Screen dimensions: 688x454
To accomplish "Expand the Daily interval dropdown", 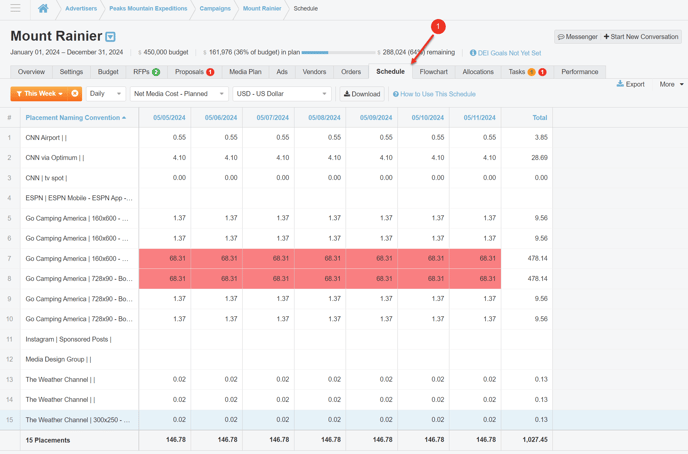I will pos(106,94).
